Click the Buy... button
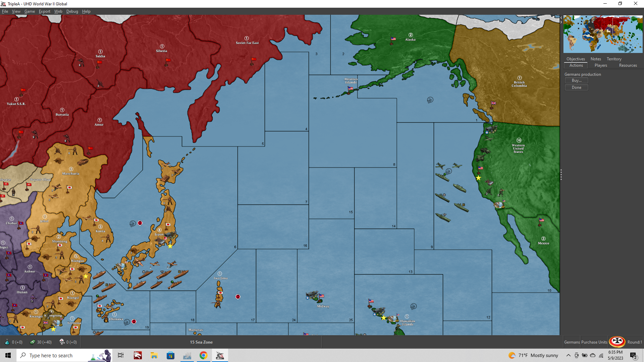Image resolution: width=644 pixels, height=362 pixels. [x=576, y=80]
